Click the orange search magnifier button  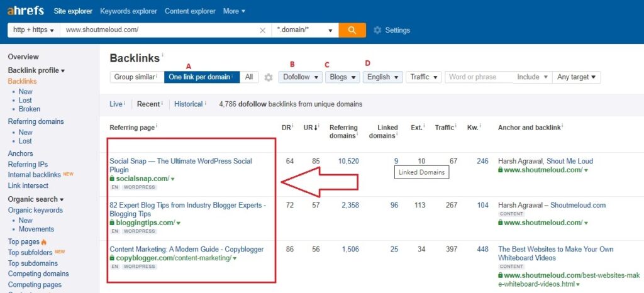pos(352,30)
